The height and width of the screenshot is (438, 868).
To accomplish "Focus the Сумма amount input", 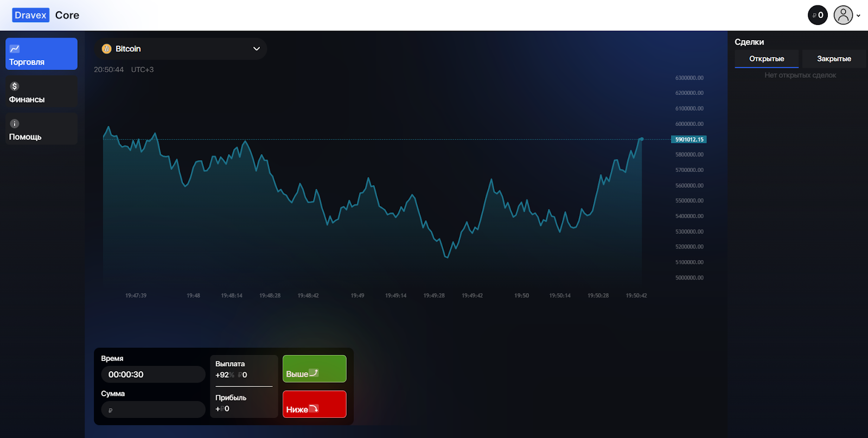I will click(x=153, y=410).
